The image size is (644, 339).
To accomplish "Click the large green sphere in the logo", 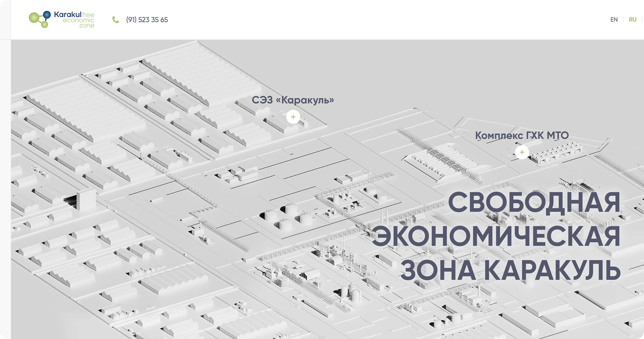I will tap(34, 18).
